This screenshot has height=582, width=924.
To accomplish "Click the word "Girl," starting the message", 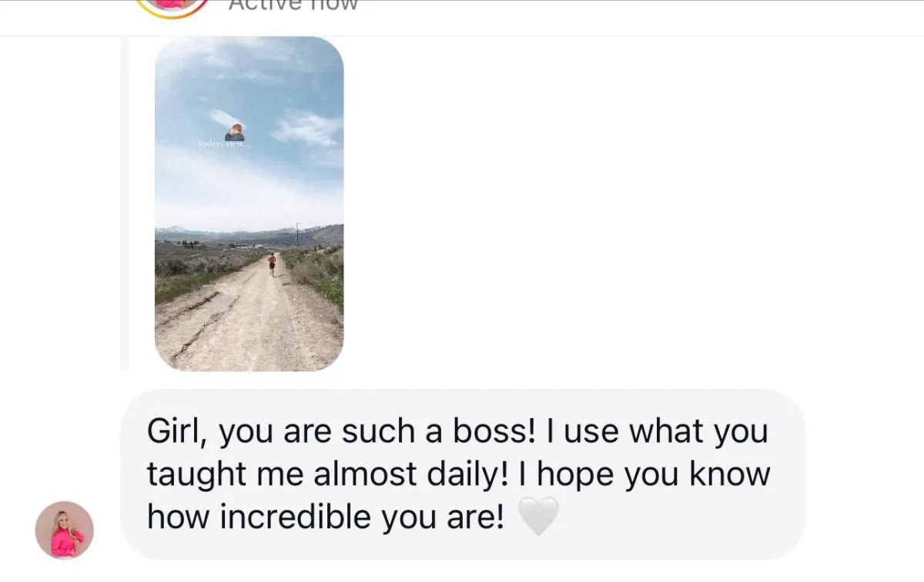I will point(179,431).
